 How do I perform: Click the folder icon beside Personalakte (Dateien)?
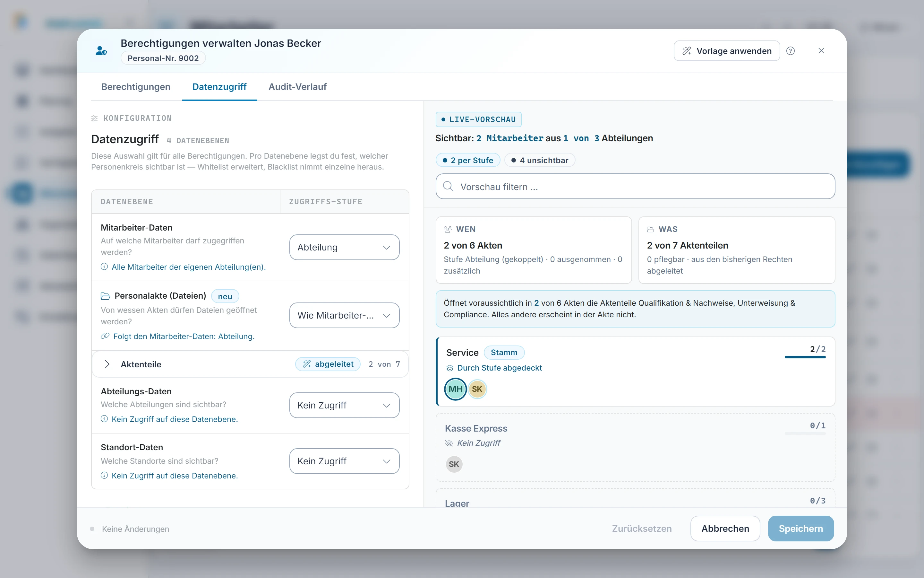[105, 296]
